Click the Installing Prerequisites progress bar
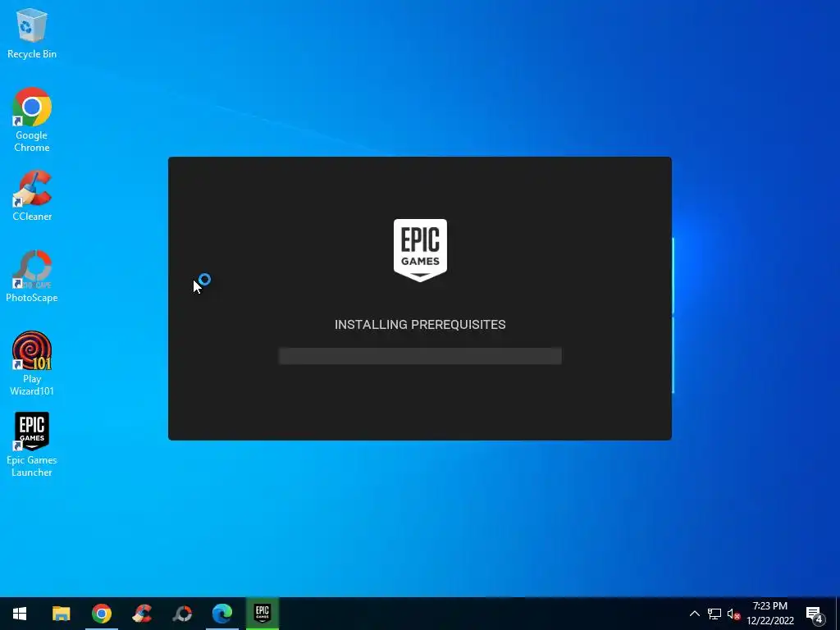Image resolution: width=840 pixels, height=630 pixels. tap(420, 356)
